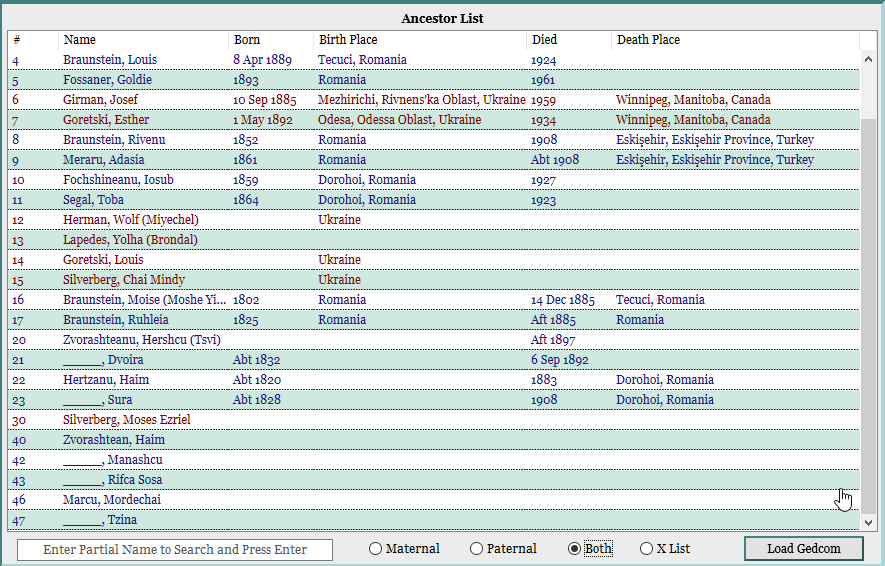885x566 pixels.
Task: Click Tecuci, Romania death place cell
Action: coord(660,300)
